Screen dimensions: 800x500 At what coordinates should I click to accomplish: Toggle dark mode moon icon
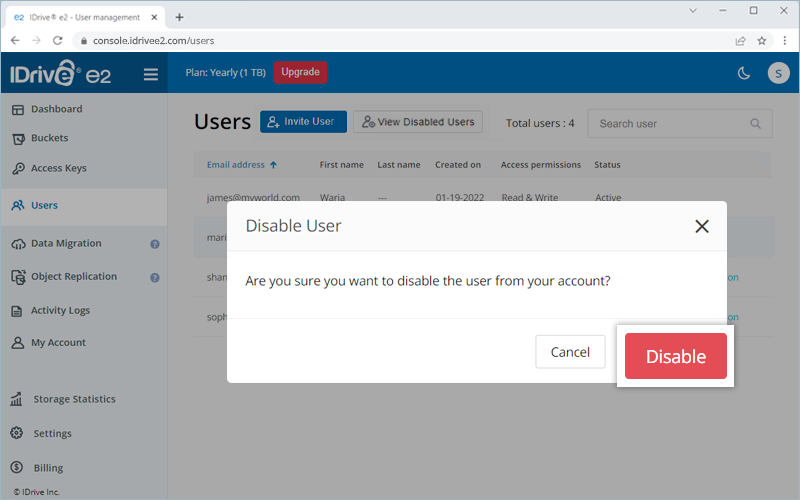744,73
